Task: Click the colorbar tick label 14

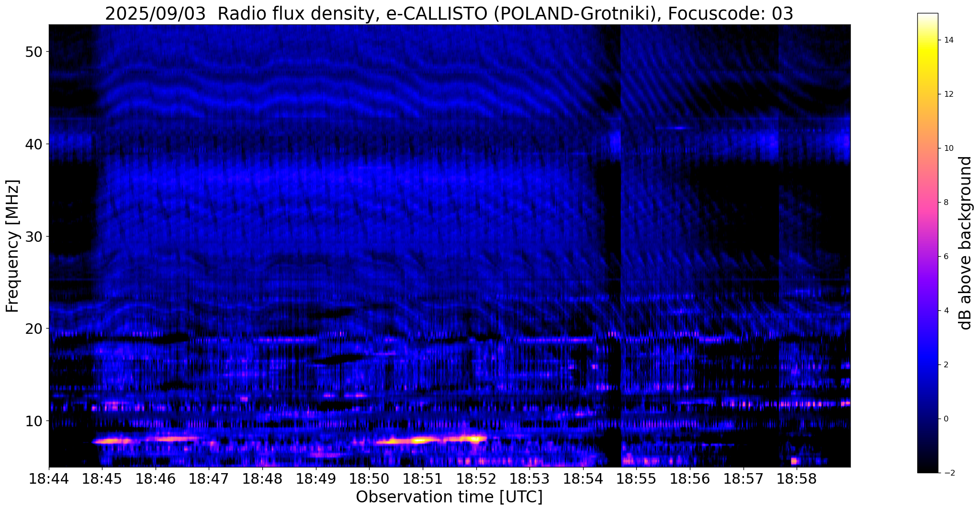Action: 948,40
